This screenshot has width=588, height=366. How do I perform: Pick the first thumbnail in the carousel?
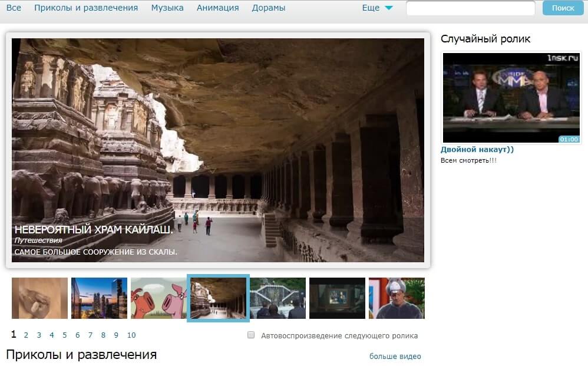[39, 298]
